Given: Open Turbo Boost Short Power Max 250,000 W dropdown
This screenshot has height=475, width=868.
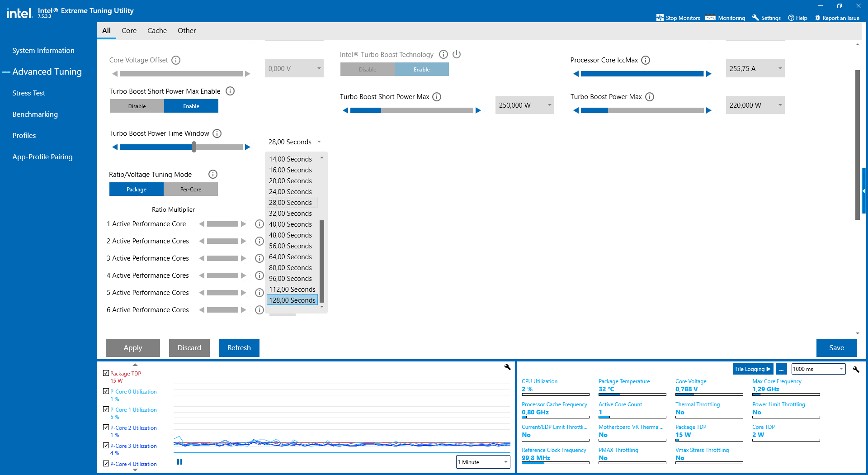Looking at the screenshot, I should (x=525, y=105).
